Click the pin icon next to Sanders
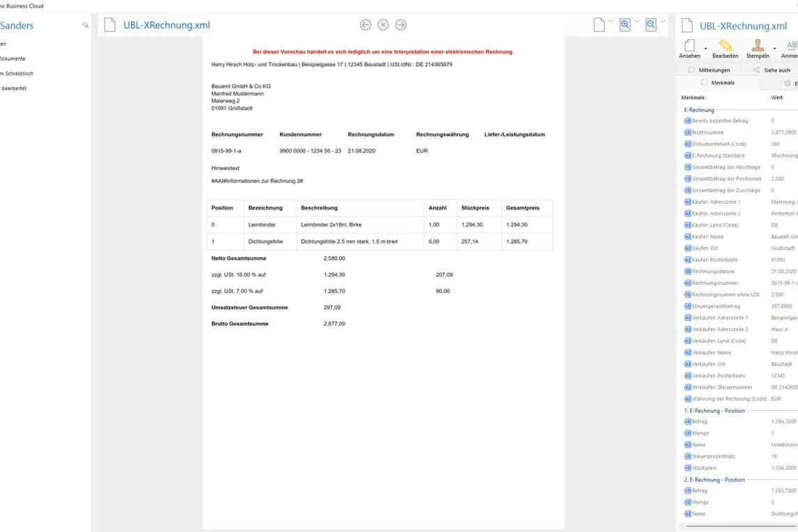The image size is (798, 532). coord(85,24)
